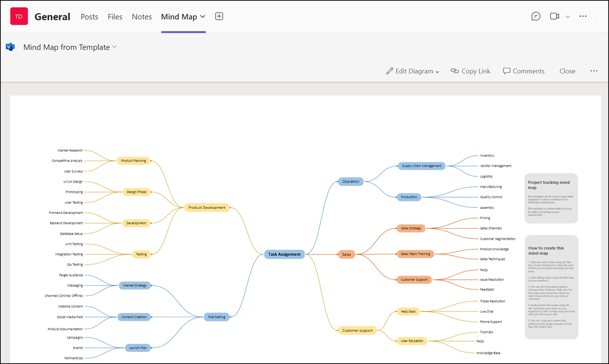The height and width of the screenshot is (364, 609).
Task: Select the Market Strategy node
Action: click(134, 285)
